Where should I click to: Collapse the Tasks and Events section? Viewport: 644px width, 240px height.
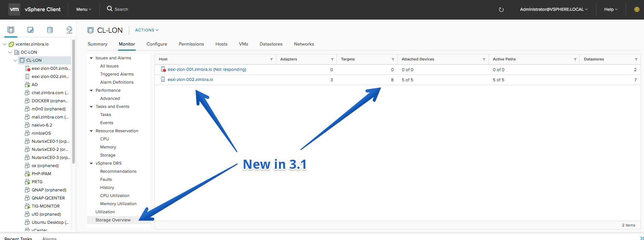(x=91, y=107)
